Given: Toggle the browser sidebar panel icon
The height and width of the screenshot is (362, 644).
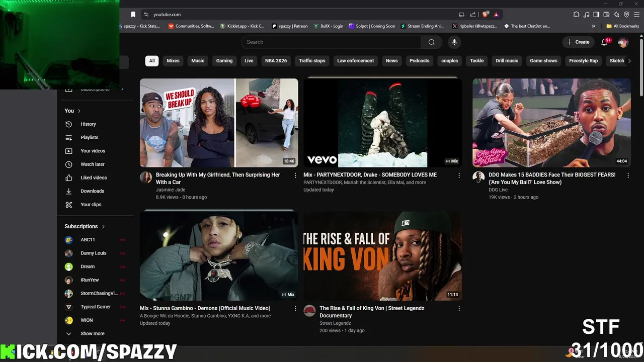Looking at the screenshot, I should tap(596, 15).
